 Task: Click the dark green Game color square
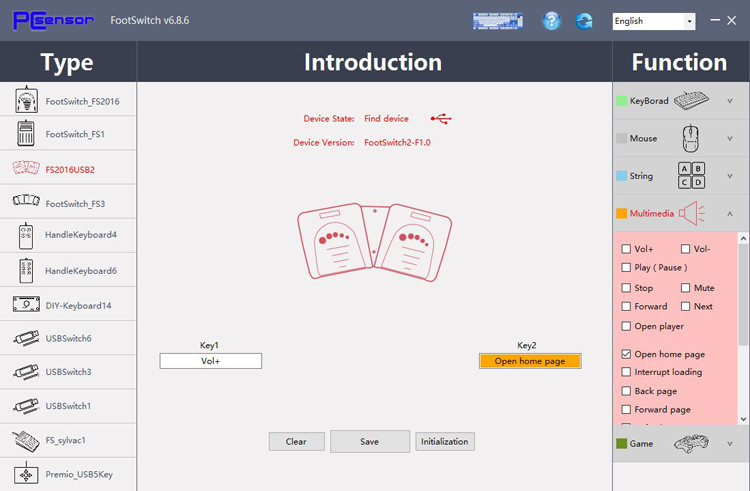(x=621, y=444)
